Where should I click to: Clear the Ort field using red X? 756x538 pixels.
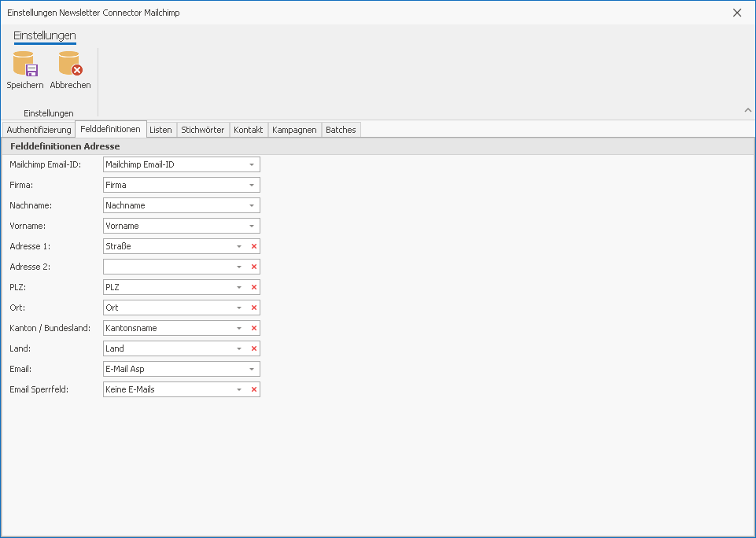tap(253, 308)
